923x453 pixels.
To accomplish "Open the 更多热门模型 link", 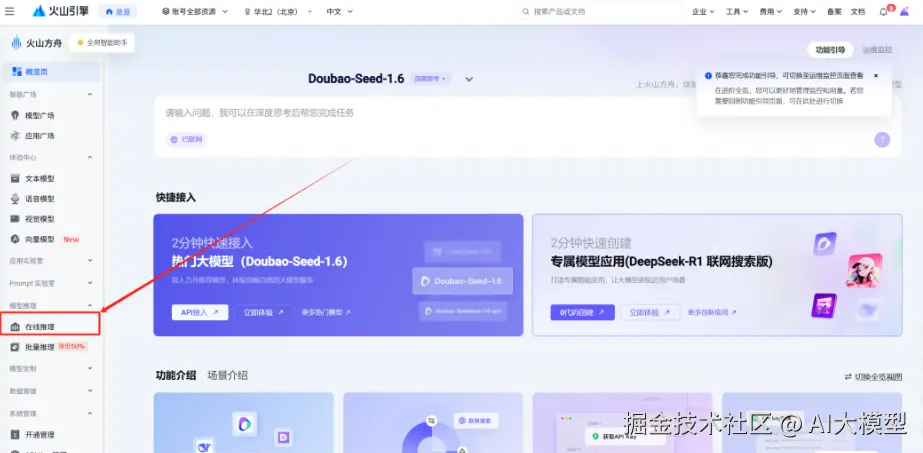I will 326,312.
